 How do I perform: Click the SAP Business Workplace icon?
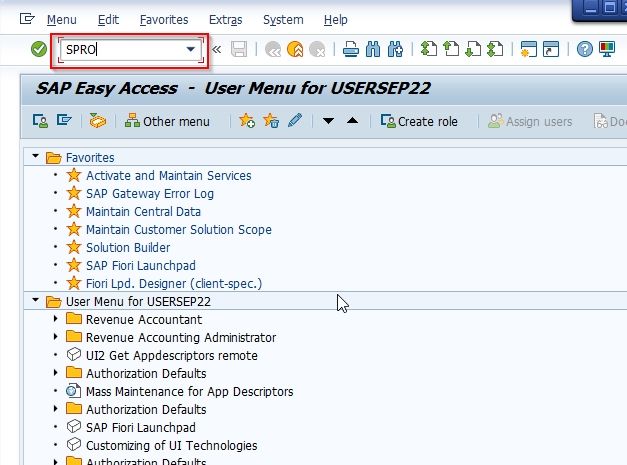click(x=98, y=121)
